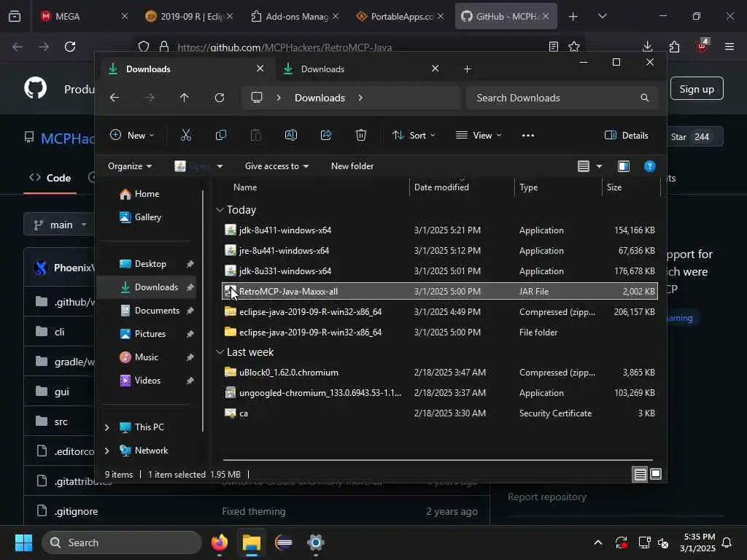The height and width of the screenshot is (560, 747).
Task: Click the Settings gear icon on taskbar
Action: tap(315, 542)
